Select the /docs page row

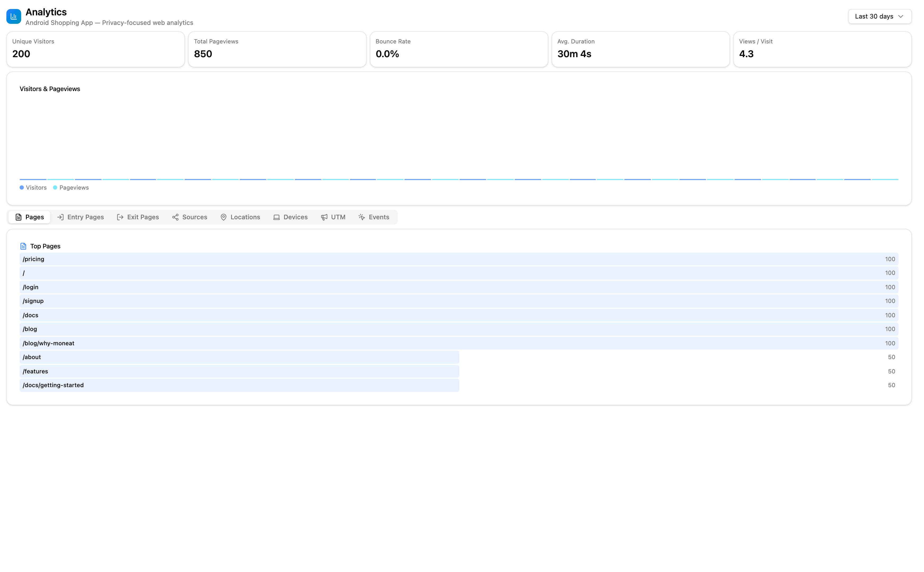(459, 315)
